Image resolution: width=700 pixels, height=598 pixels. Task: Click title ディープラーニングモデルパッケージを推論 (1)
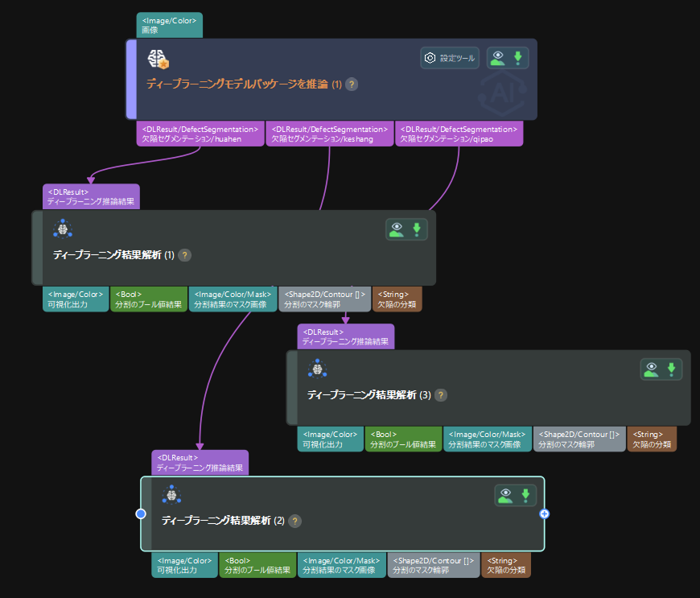244,84
